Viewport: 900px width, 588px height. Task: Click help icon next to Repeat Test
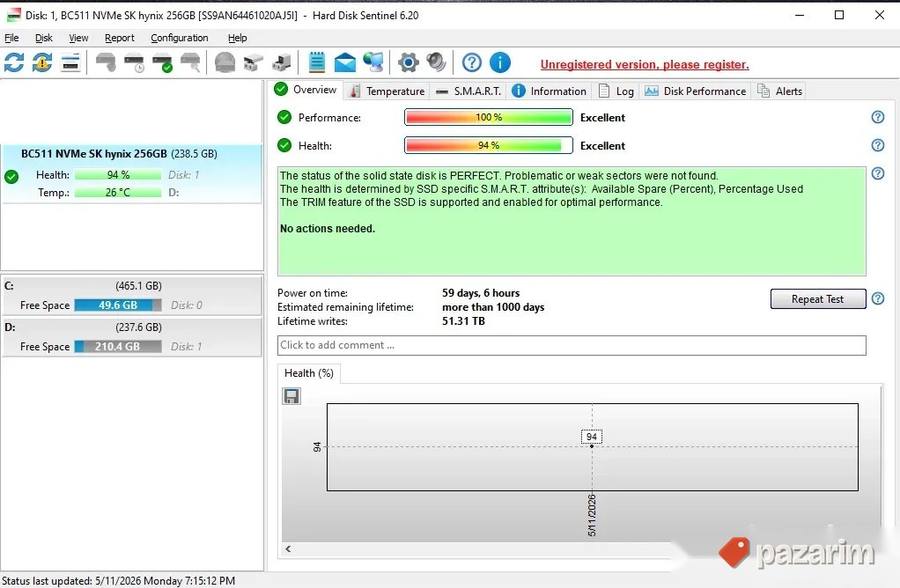[x=878, y=299]
